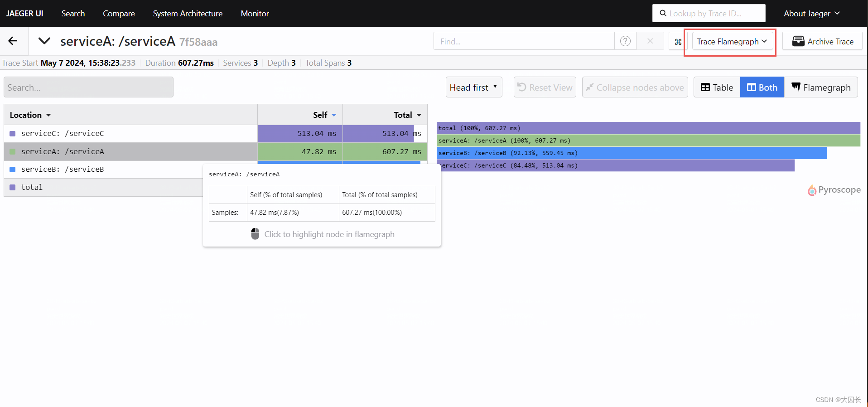Click the green swatch beside serviceA
Viewport: 868px width, 407px height.
[13, 151]
